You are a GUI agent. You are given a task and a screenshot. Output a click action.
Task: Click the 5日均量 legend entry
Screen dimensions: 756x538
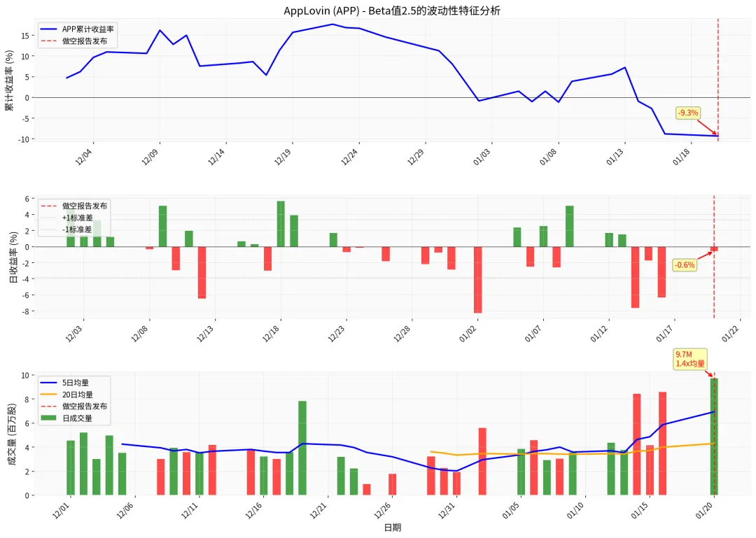click(64, 383)
